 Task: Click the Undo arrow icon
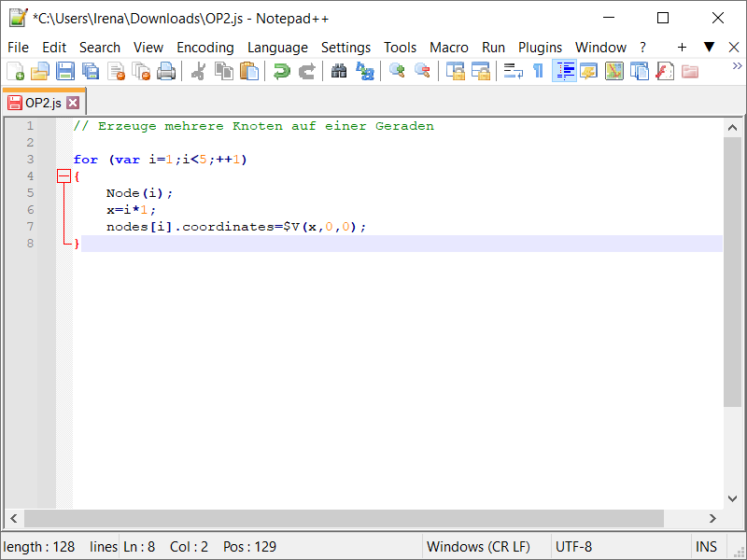280,70
